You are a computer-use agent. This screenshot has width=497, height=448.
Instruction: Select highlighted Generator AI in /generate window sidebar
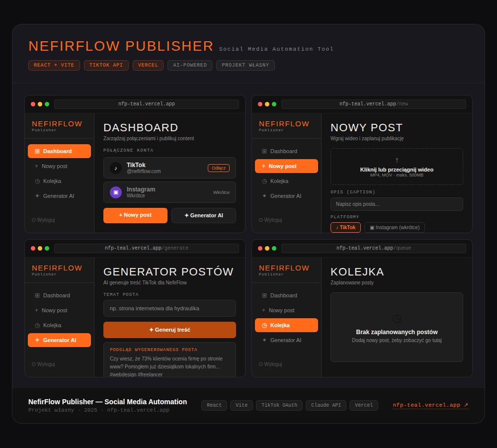click(x=59, y=340)
